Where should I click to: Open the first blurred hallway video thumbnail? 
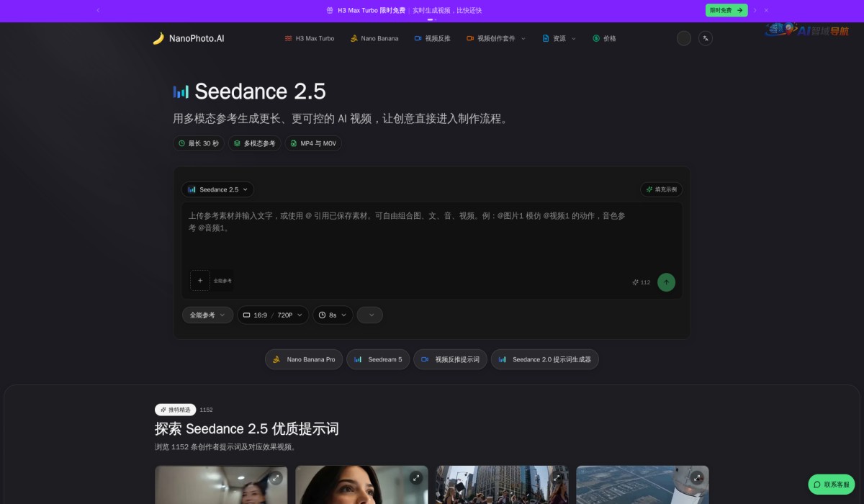pyautogui.click(x=221, y=485)
